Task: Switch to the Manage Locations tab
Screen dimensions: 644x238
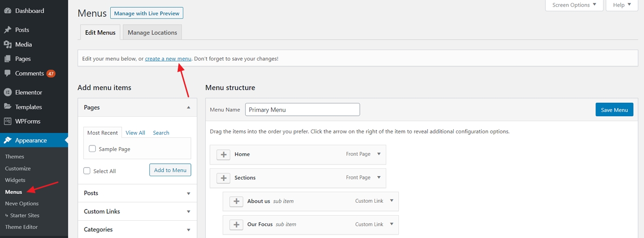Action: tap(152, 33)
